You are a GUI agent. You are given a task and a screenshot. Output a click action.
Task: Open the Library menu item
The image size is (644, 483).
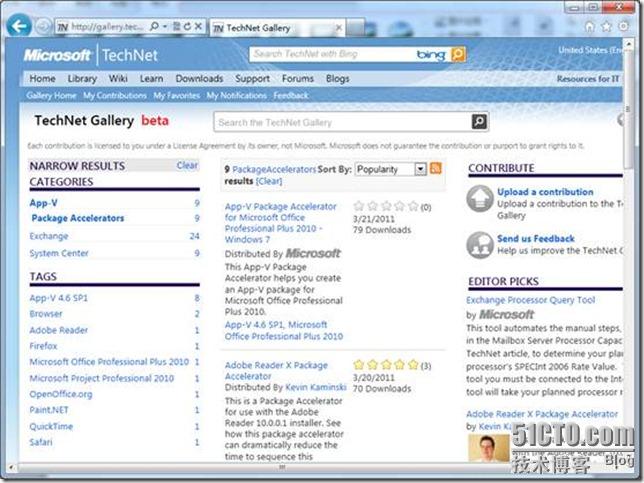pyautogui.click(x=82, y=78)
